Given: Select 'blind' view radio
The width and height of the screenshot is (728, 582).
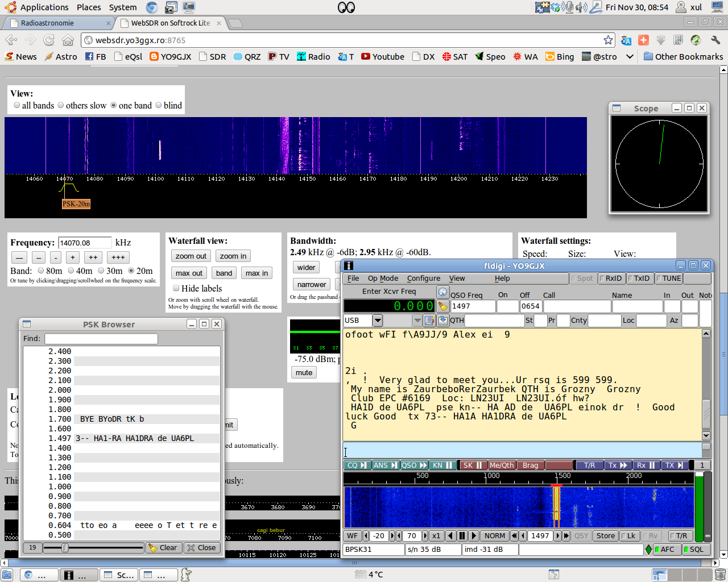Looking at the screenshot, I should pyautogui.click(x=159, y=105).
